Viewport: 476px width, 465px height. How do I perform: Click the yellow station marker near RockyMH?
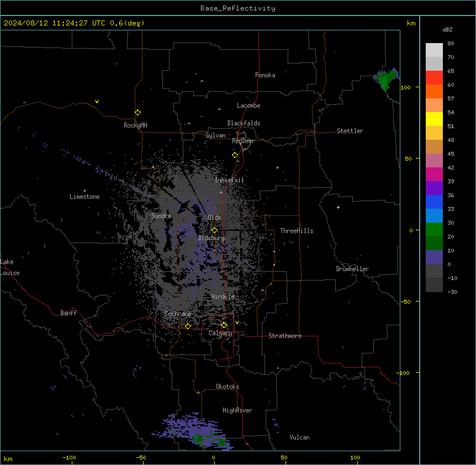click(137, 113)
